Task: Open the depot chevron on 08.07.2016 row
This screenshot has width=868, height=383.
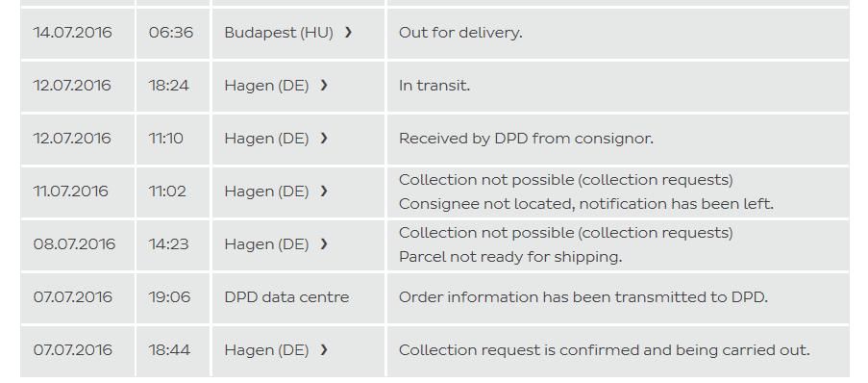Action: (324, 243)
